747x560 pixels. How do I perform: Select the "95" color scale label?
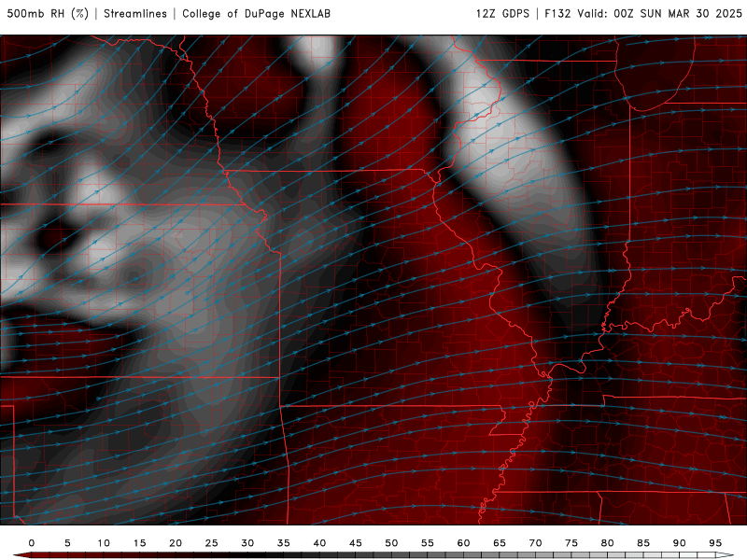click(715, 543)
